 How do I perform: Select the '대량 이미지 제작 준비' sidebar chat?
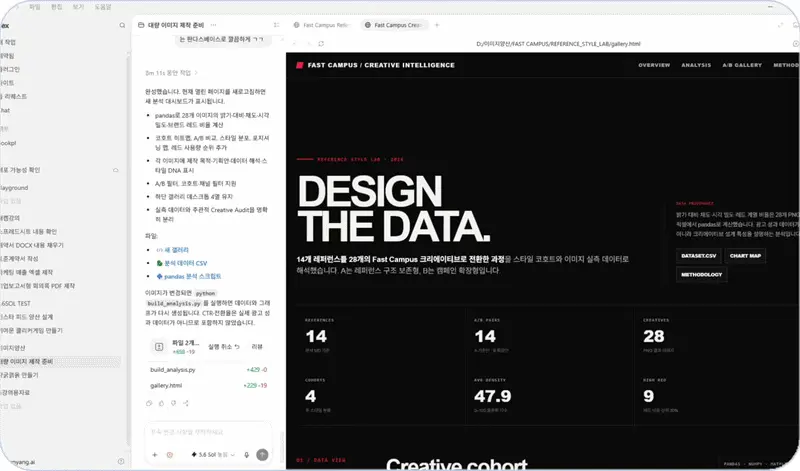click(x=60, y=362)
